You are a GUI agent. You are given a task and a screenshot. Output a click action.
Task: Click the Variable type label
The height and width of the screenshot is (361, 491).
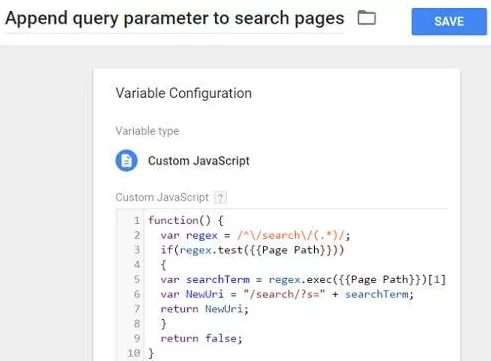(147, 131)
